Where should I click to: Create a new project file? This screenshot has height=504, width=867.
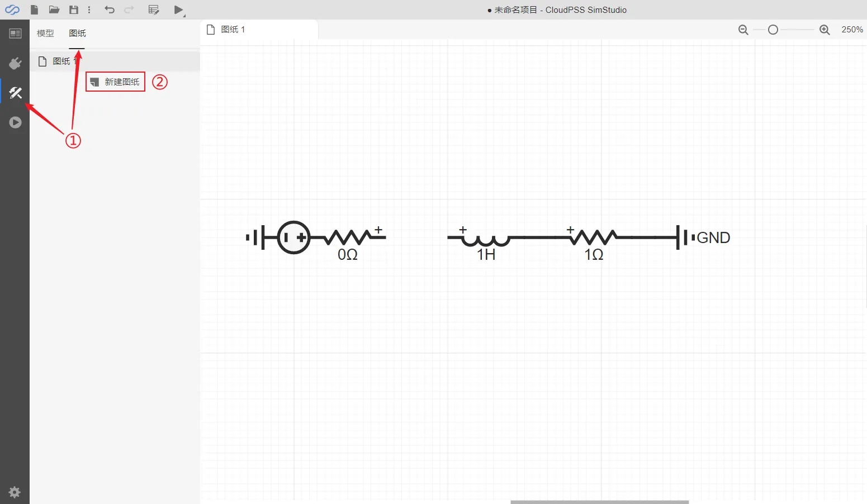[x=34, y=9]
